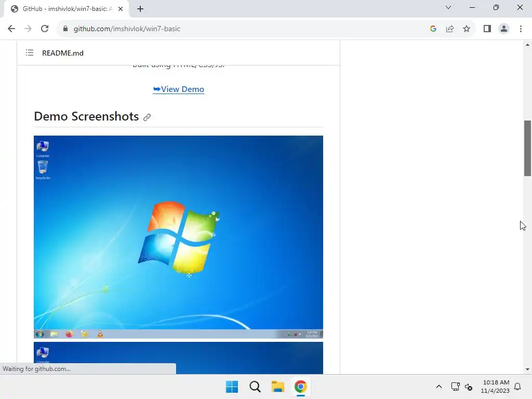Bookmark this tab with star icon

tap(467, 29)
